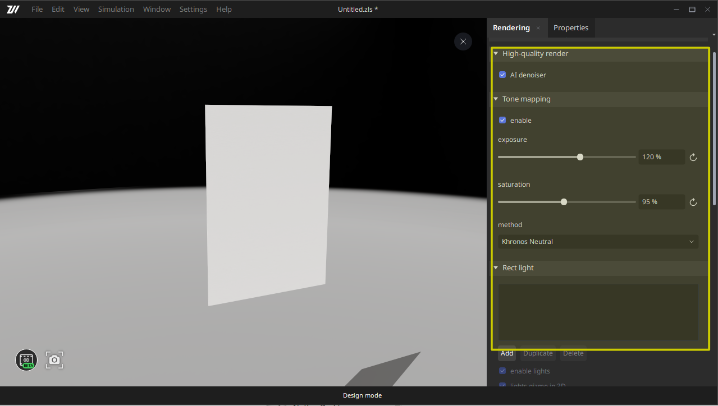718x406 pixels.
Task: Maximize the application window
Action: click(691, 9)
